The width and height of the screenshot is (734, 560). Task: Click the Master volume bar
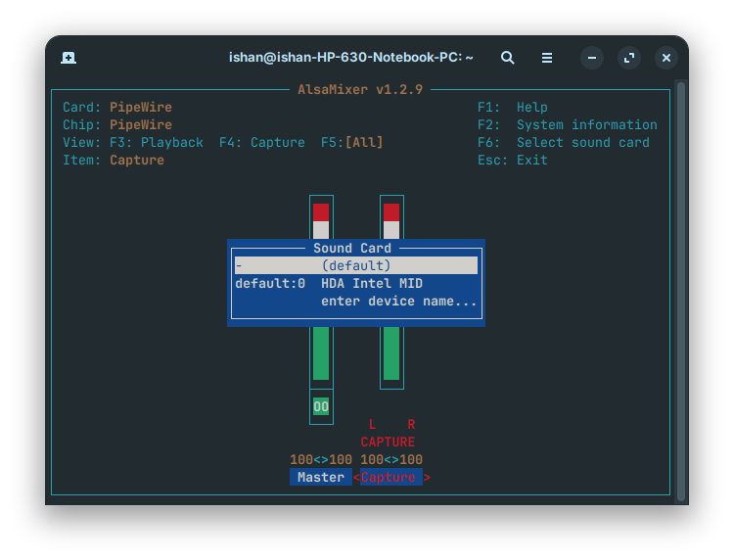coord(321,352)
